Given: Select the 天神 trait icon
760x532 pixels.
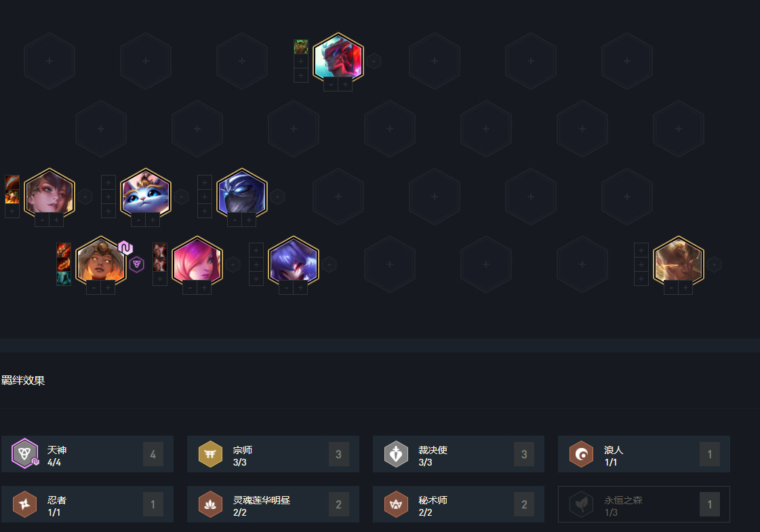Looking at the screenshot, I should tap(24, 454).
